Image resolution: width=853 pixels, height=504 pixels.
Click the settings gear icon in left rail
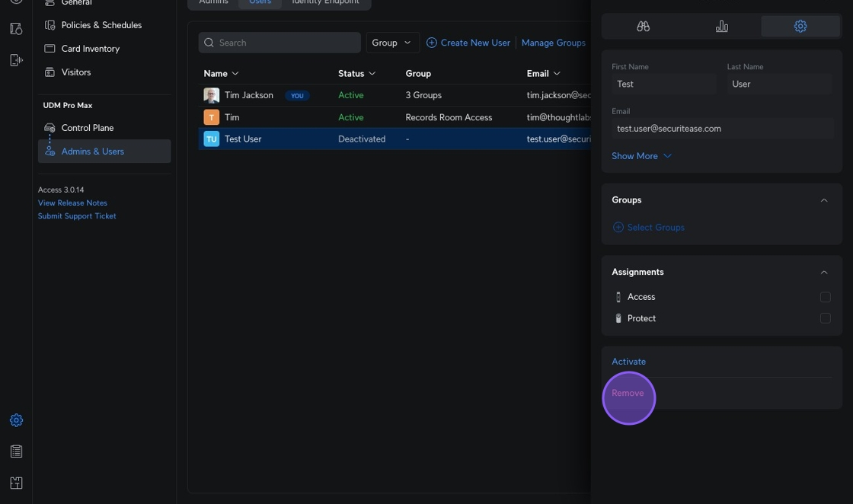coord(16,420)
